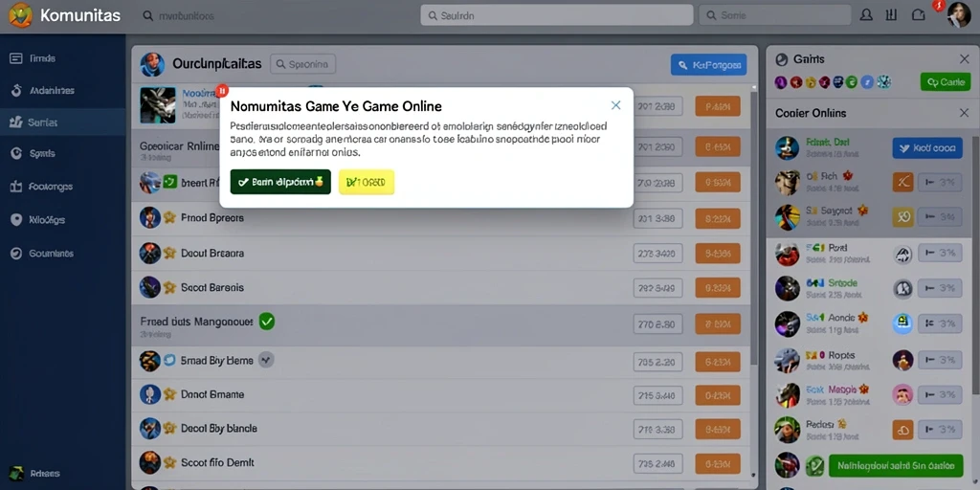Click the Mlodigs shield sidebar icon

click(x=16, y=220)
